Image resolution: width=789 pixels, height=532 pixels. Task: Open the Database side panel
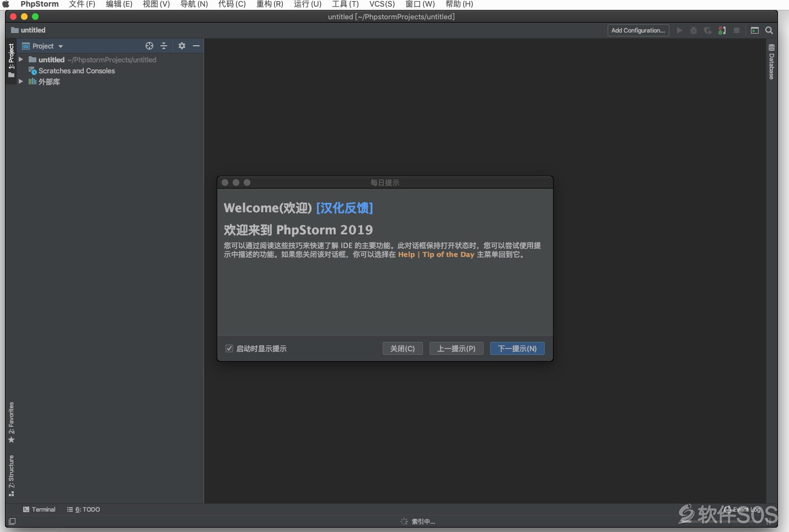tap(771, 62)
